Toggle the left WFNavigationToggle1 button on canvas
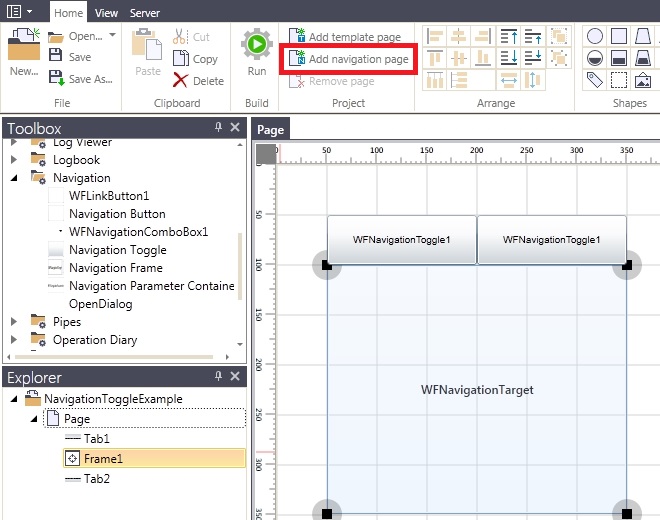 (401, 240)
